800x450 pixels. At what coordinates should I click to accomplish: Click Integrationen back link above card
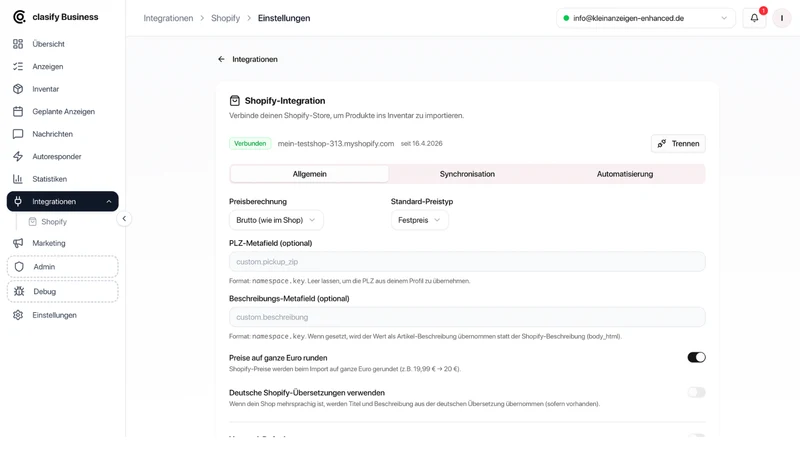click(255, 59)
